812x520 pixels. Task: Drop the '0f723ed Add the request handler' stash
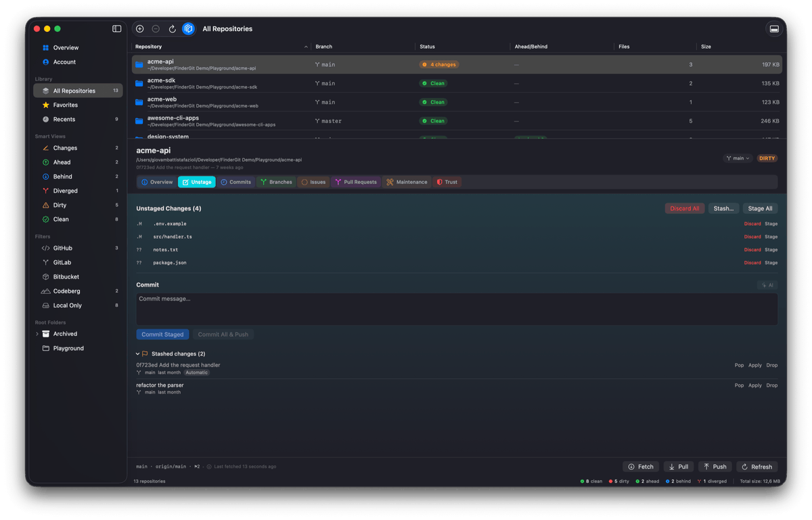pos(772,365)
